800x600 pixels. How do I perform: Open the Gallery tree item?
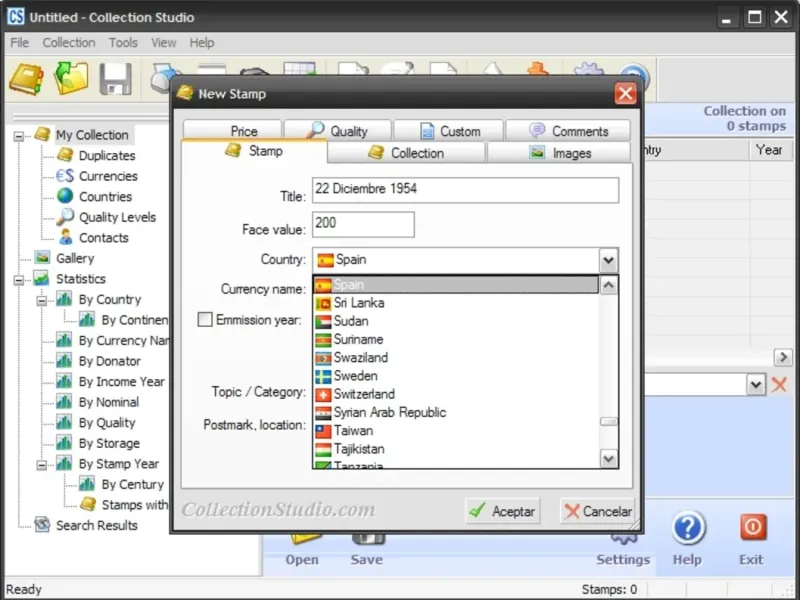point(74,258)
